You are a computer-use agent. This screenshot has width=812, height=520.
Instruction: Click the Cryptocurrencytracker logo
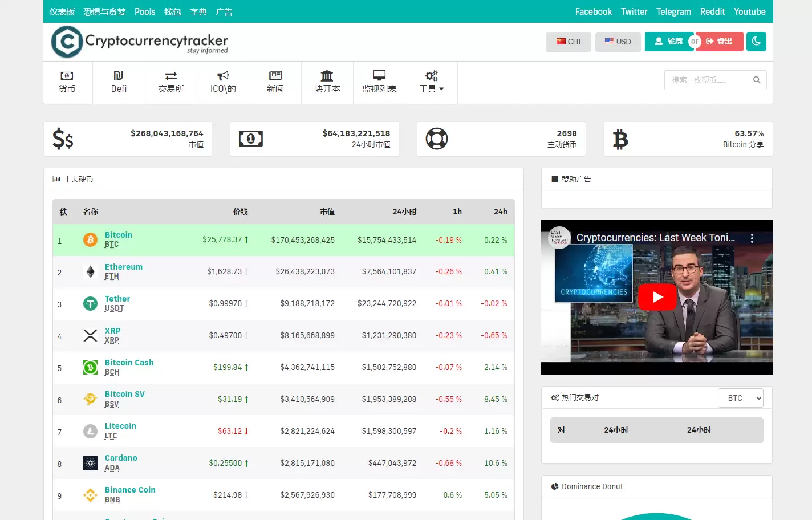140,42
